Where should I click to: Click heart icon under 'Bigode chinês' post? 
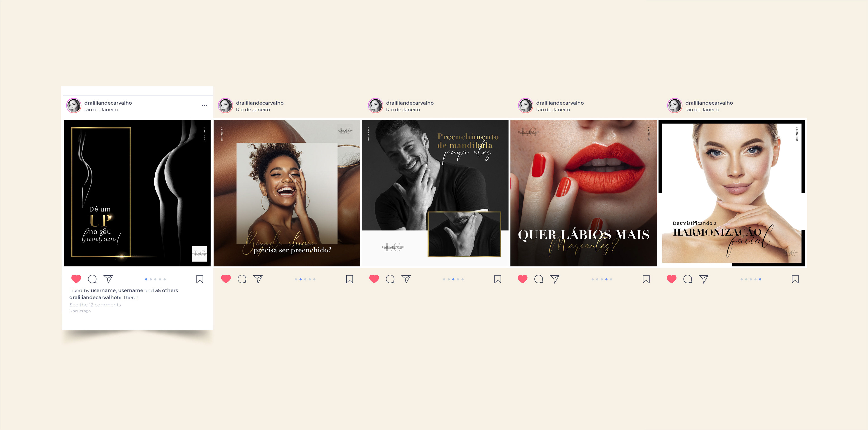click(x=226, y=279)
